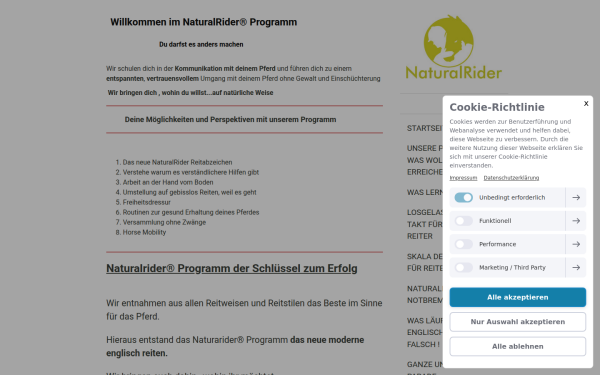Click list item Das neue NaturalRider Reitabzeichen
The width and height of the screenshot is (600, 375).
pyautogui.click(x=177, y=162)
